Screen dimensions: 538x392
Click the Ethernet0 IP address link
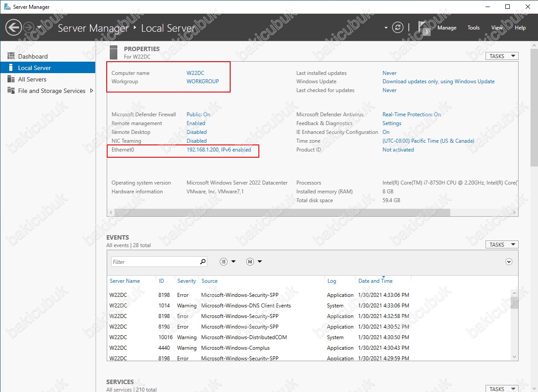coord(219,150)
